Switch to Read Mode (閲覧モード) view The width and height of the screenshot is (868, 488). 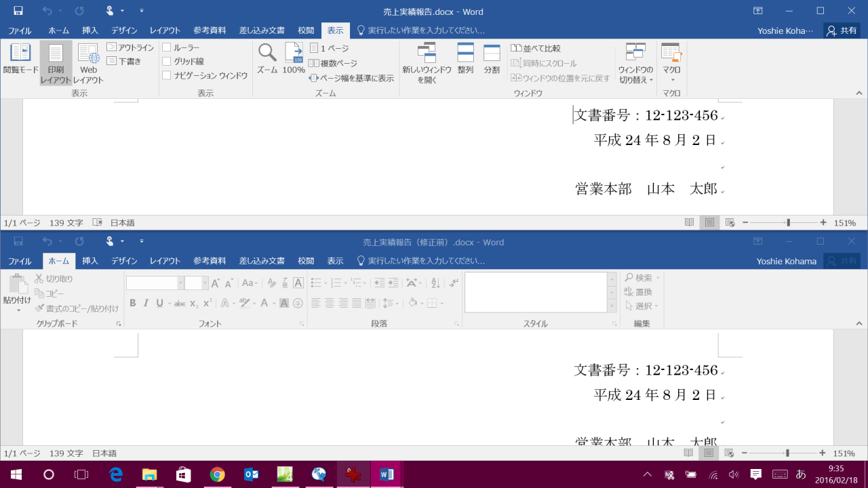(21, 60)
